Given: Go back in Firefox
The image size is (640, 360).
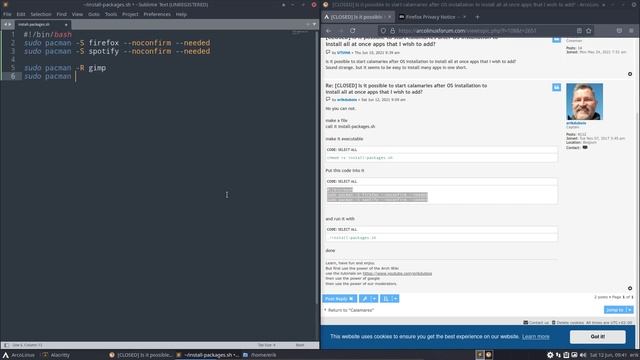Looking at the screenshot, I should [x=329, y=31].
